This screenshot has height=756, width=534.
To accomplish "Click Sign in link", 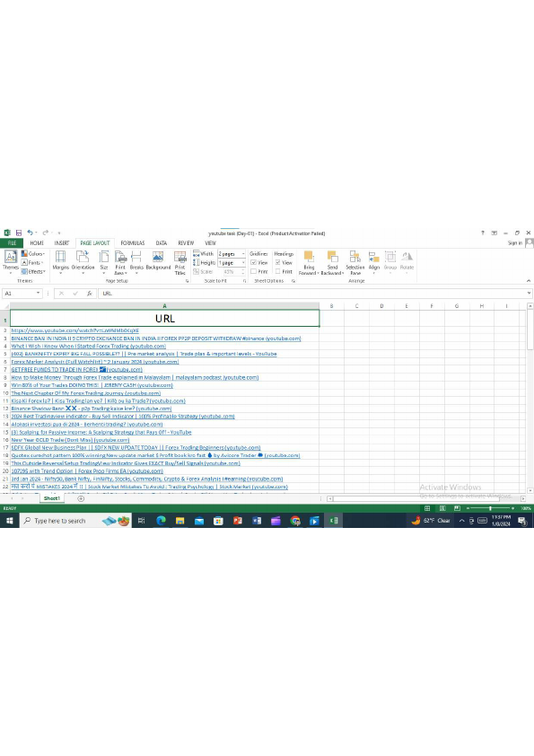I will (515, 243).
